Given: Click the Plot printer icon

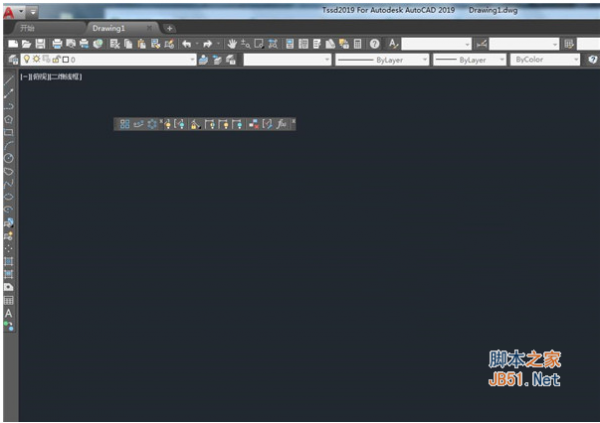Looking at the screenshot, I should coord(57,44).
